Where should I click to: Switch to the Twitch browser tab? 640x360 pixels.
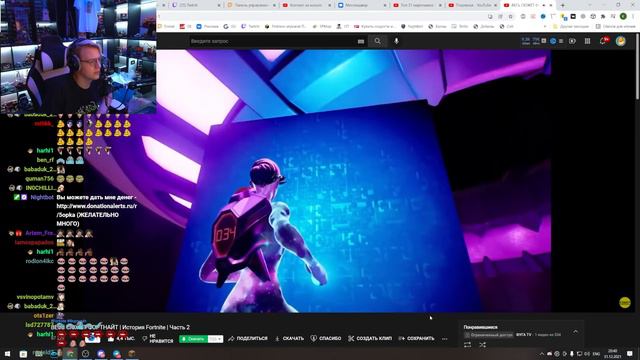tap(197, 5)
